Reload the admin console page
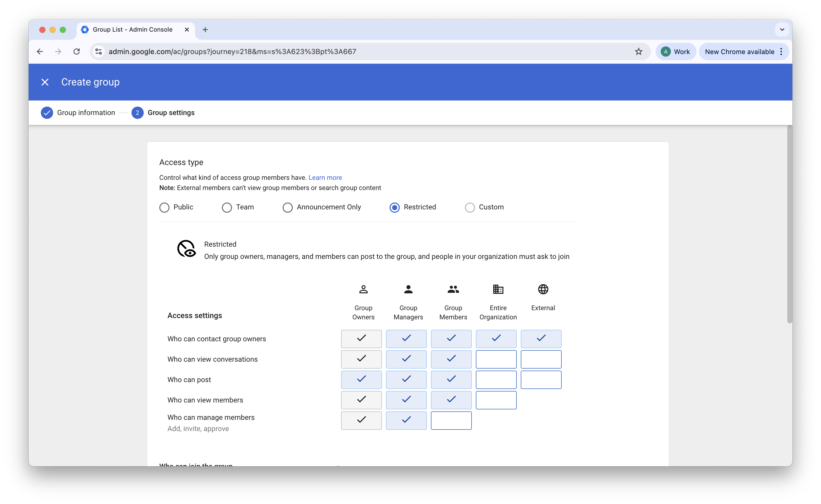821x504 pixels. (x=77, y=52)
